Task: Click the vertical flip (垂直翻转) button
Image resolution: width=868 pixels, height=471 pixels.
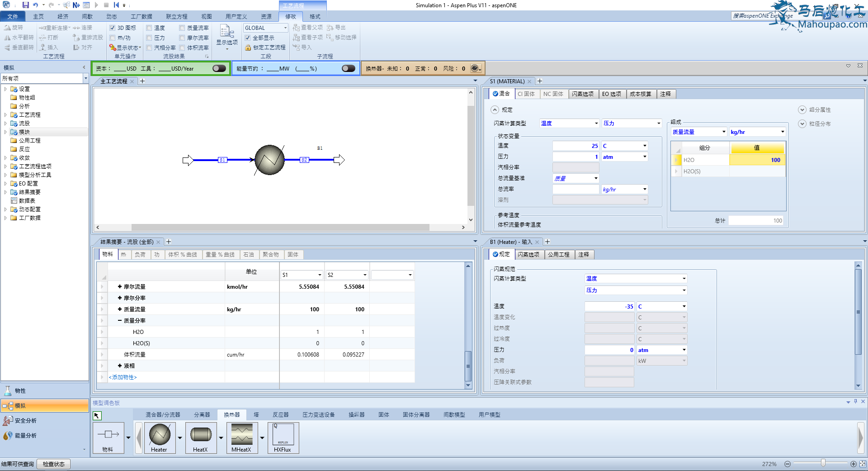Action: point(19,48)
